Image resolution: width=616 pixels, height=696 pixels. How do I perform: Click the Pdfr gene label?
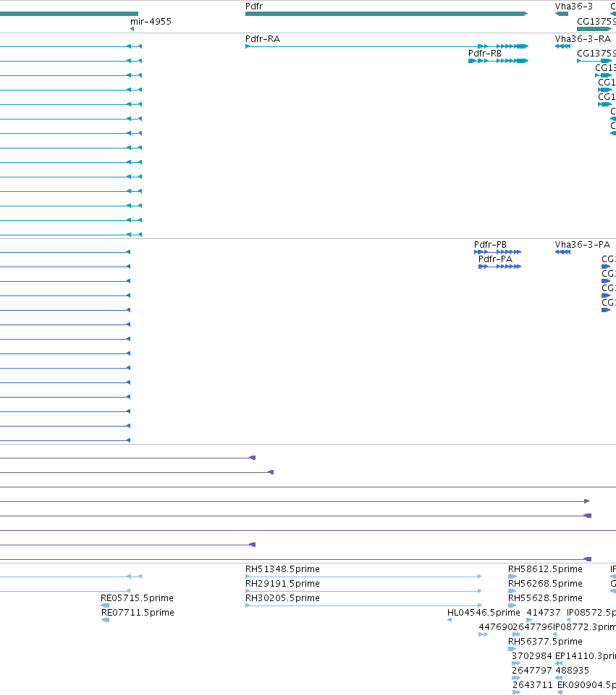pos(253,7)
